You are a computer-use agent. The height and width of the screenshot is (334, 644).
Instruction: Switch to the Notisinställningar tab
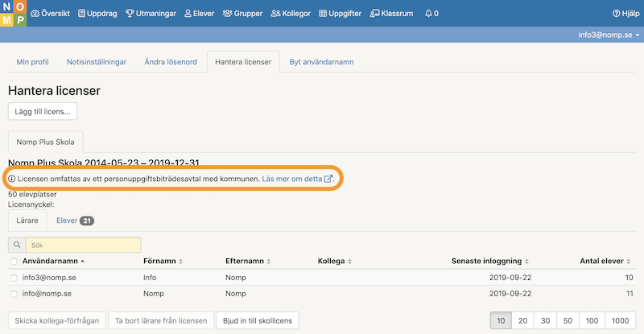pyautogui.click(x=97, y=62)
